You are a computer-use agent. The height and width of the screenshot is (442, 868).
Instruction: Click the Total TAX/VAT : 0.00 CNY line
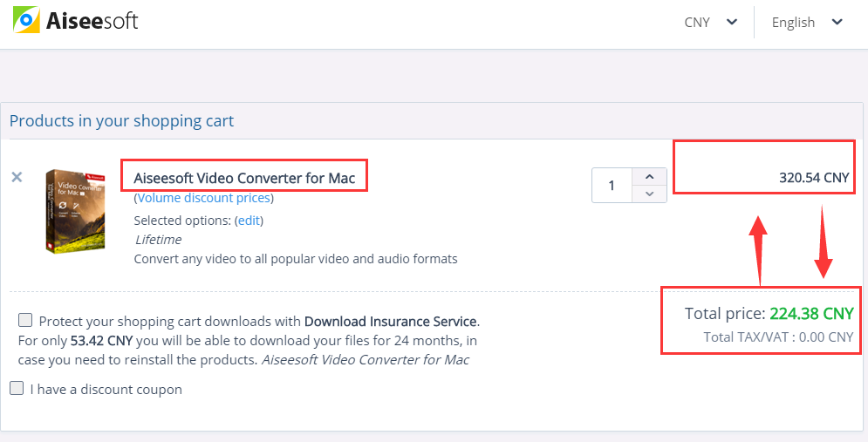pyautogui.click(x=778, y=337)
